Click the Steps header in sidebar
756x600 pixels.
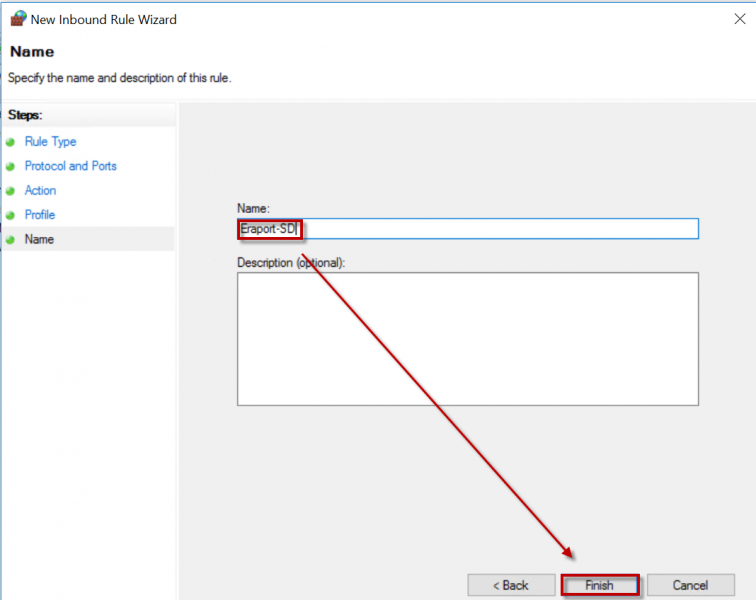point(25,115)
